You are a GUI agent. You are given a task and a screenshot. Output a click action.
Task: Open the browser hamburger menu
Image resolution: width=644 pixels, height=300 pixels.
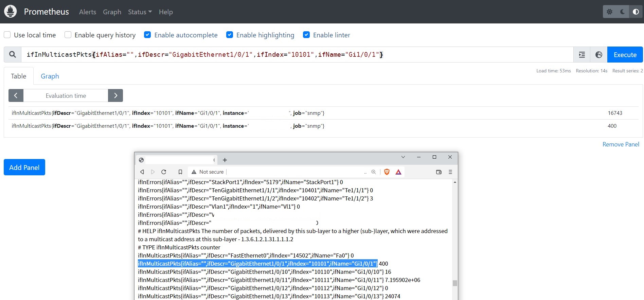click(x=450, y=172)
